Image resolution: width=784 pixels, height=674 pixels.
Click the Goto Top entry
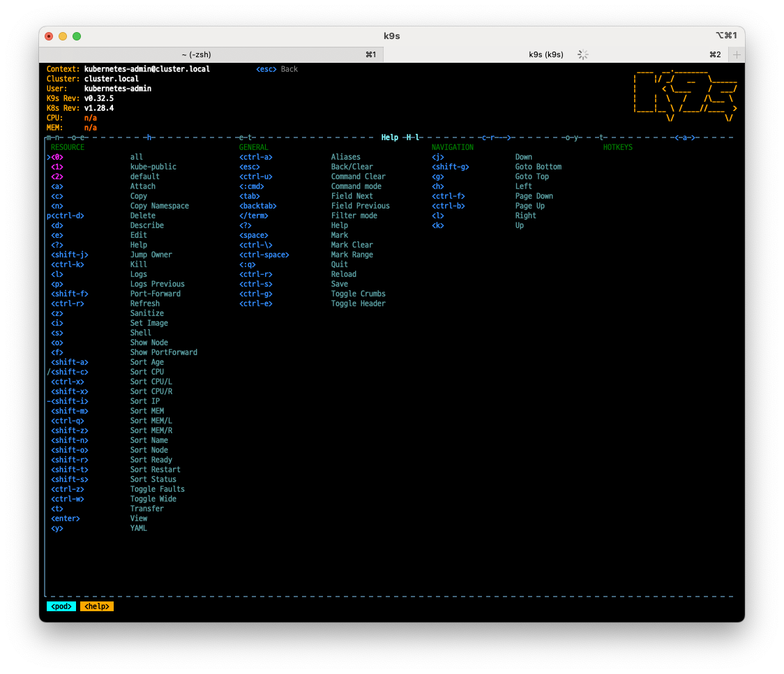(x=532, y=177)
